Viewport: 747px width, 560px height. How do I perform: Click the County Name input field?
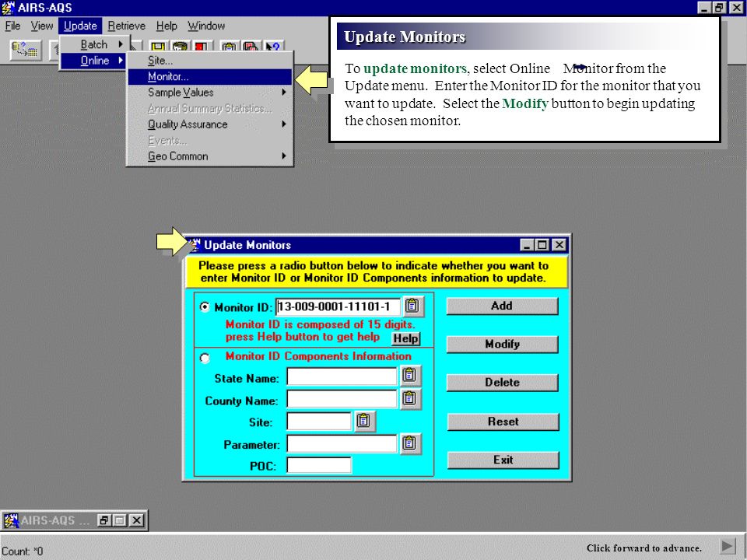[x=342, y=398]
